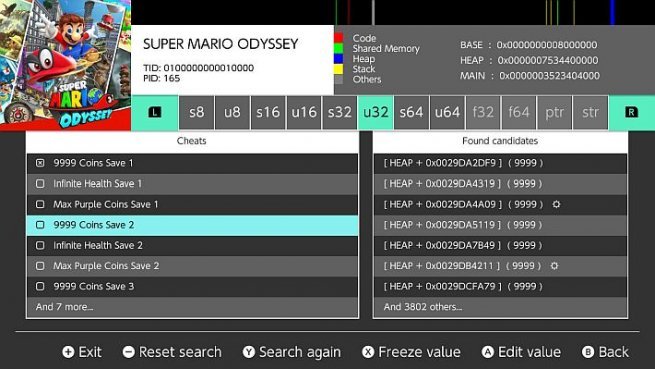Click the L shoulder button icon
The width and height of the screenshot is (655, 369).
click(155, 112)
